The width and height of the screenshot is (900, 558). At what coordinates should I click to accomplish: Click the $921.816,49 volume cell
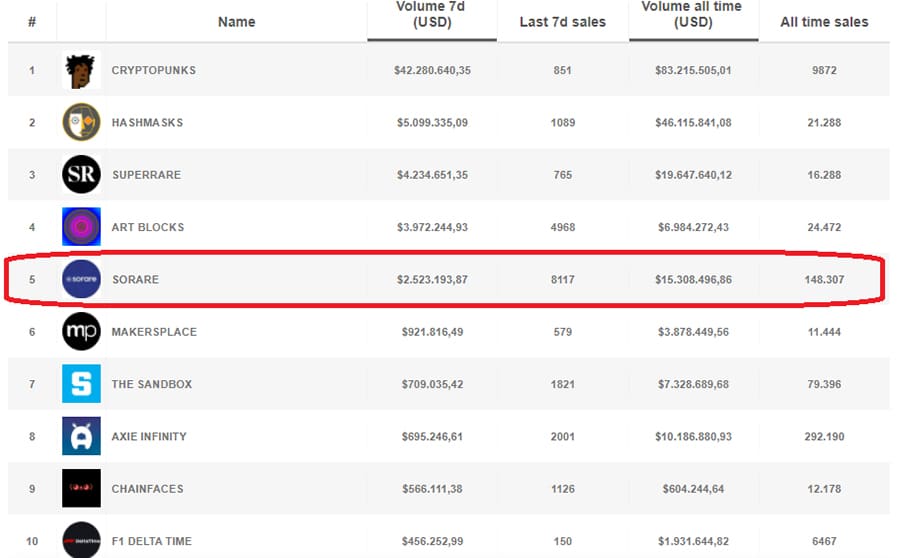(x=432, y=331)
